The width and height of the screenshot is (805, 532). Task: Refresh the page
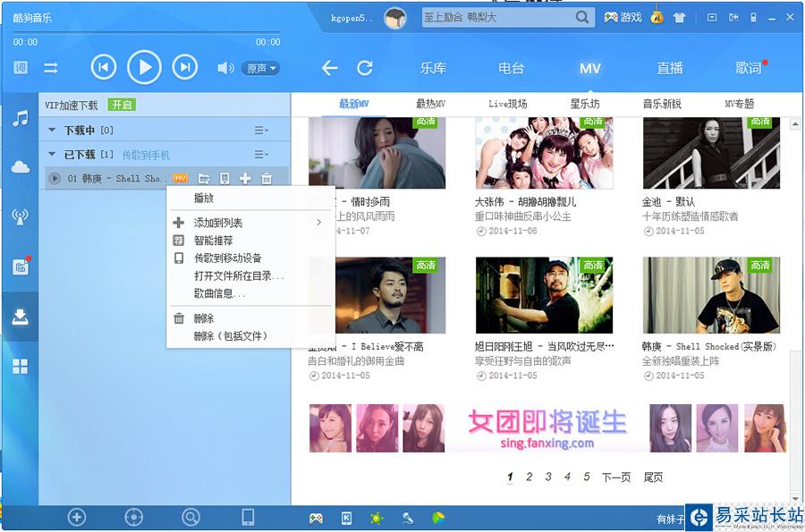[365, 68]
